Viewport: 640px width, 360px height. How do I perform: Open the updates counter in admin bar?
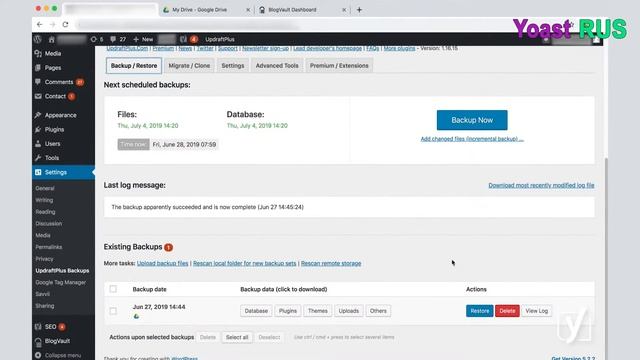[x=97, y=40]
